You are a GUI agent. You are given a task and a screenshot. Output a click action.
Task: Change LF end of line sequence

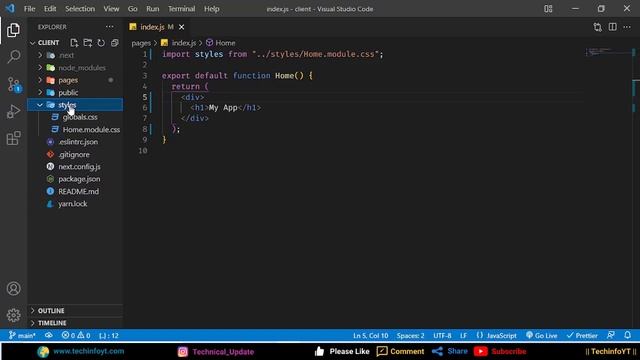click(x=463, y=336)
